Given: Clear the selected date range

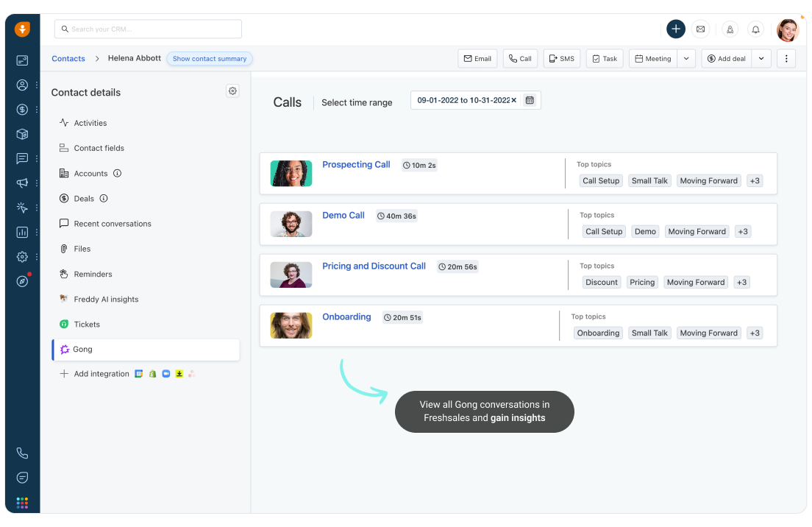Looking at the screenshot, I should (514, 100).
